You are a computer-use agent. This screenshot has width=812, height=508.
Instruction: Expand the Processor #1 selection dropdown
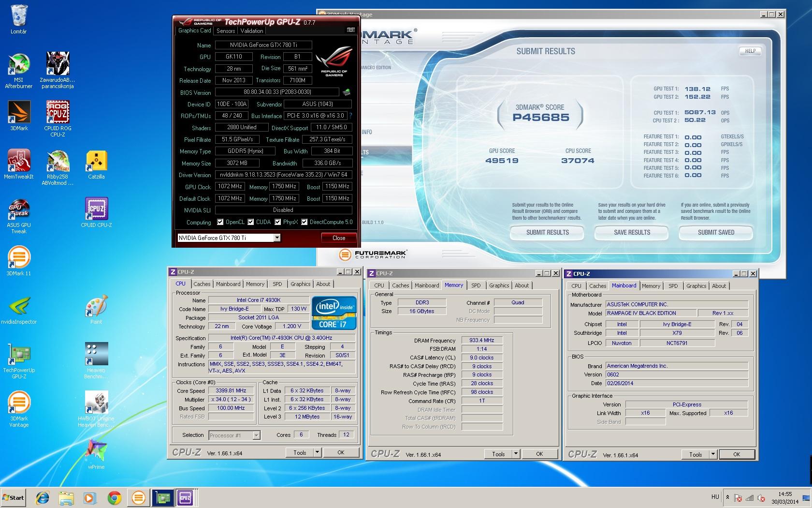[x=256, y=435]
